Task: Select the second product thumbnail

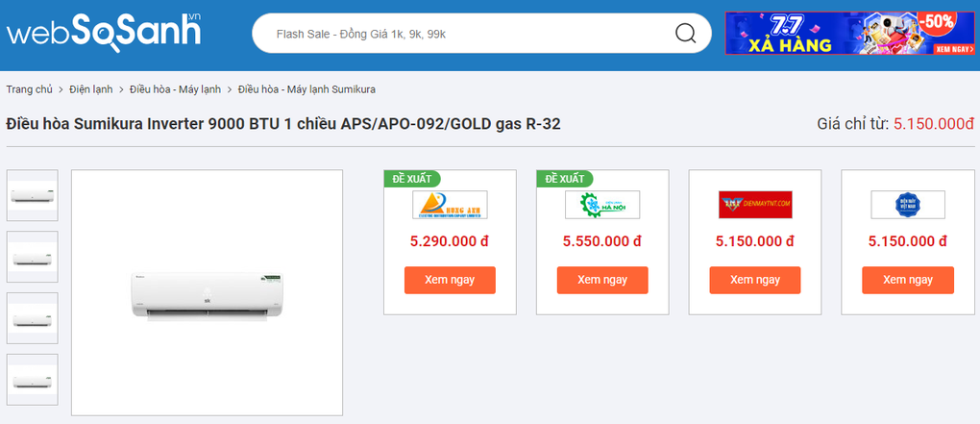Action: [33, 257]
